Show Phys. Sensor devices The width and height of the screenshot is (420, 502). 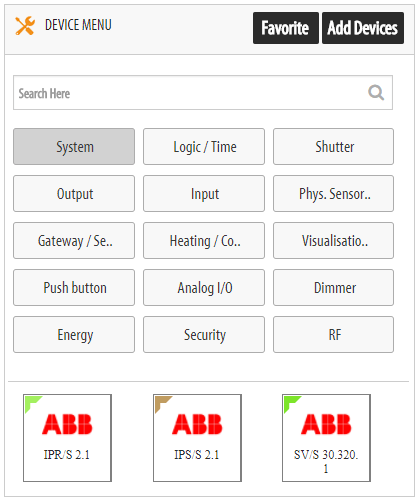click(x=333, y=194)
